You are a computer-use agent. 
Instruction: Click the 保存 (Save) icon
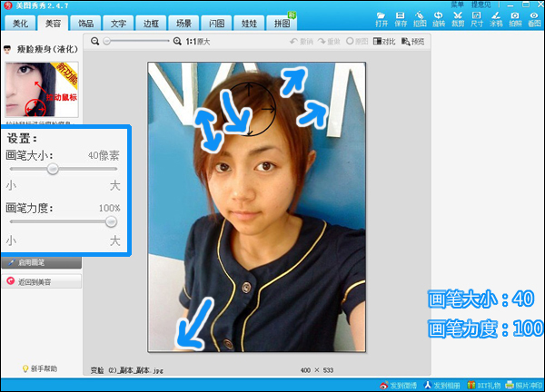[x=401, y=19]
